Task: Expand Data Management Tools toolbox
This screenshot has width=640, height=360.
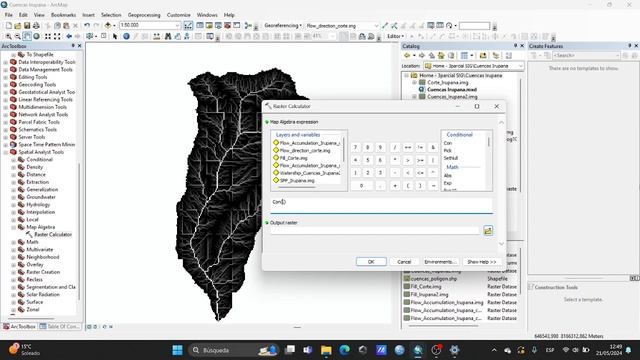Action: tap(6, 70)
